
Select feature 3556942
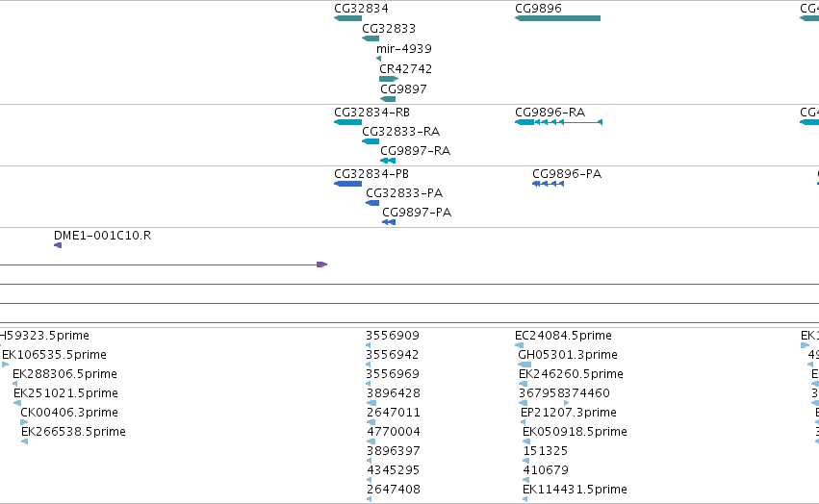pos(393,355)
